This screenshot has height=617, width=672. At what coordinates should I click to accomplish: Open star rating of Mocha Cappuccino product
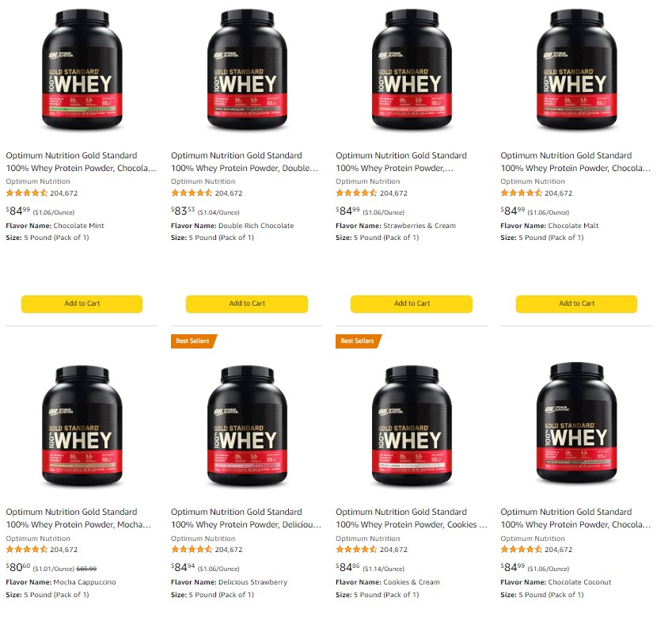click(27, 549)
